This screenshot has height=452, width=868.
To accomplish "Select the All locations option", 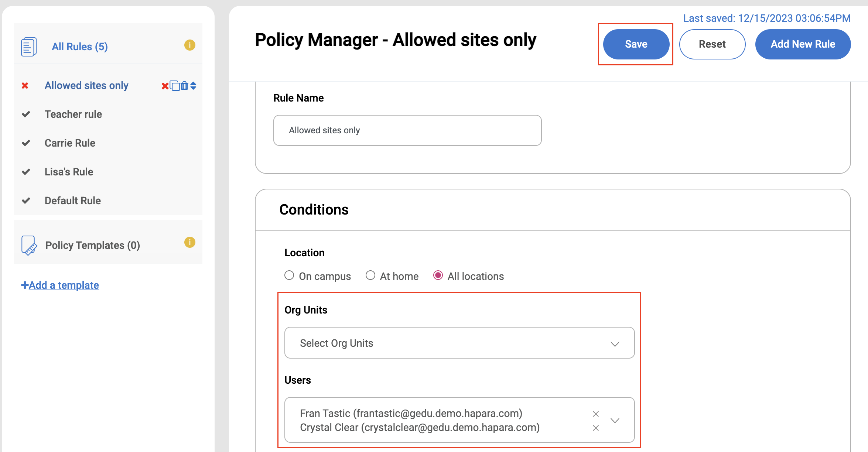I will [x=438, y=275].
